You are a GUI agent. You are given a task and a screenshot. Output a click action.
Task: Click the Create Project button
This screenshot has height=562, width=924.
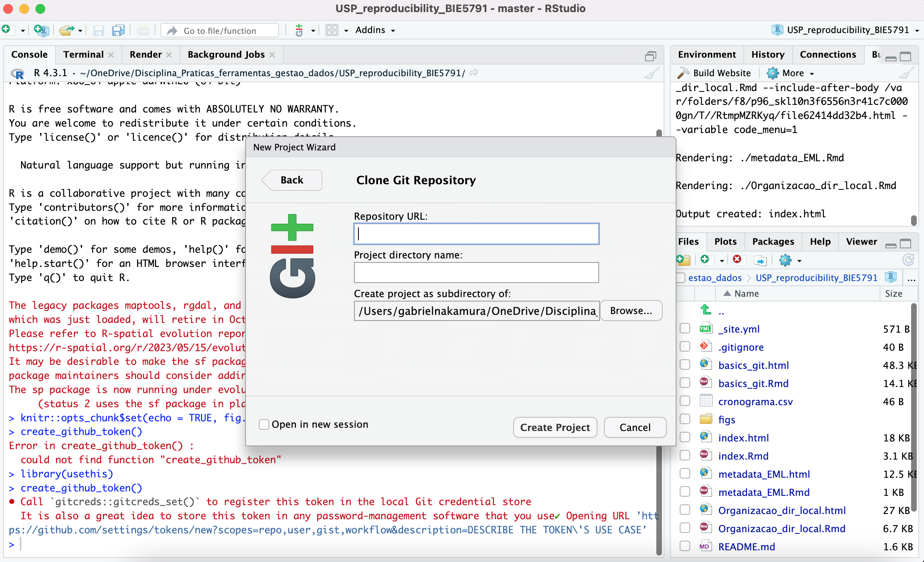click(x=555, y=427)
